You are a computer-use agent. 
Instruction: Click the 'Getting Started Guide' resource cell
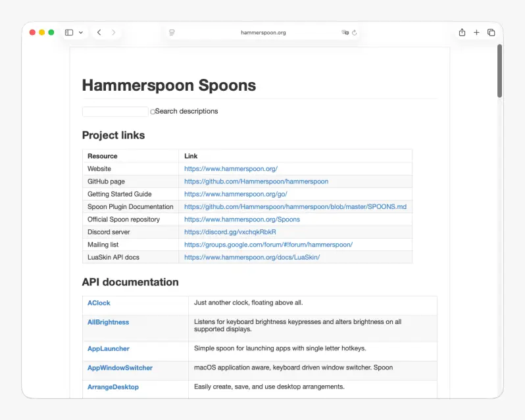point(130,195)
